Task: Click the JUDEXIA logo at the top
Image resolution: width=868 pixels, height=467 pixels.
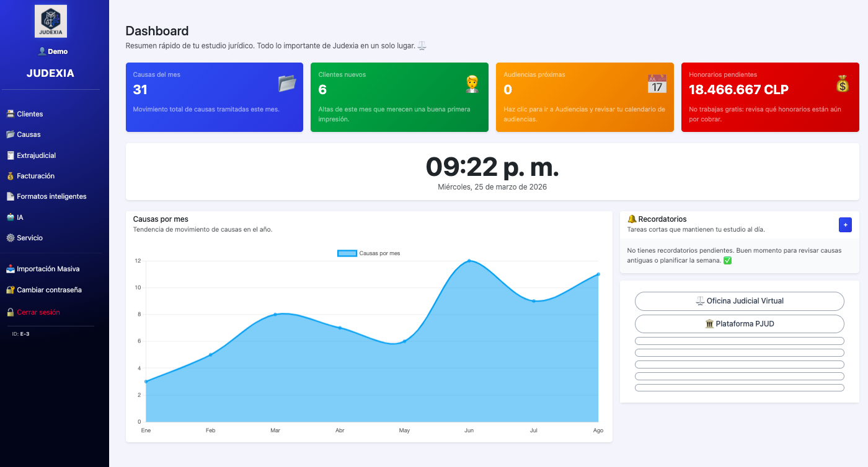Action: point(50,20)
